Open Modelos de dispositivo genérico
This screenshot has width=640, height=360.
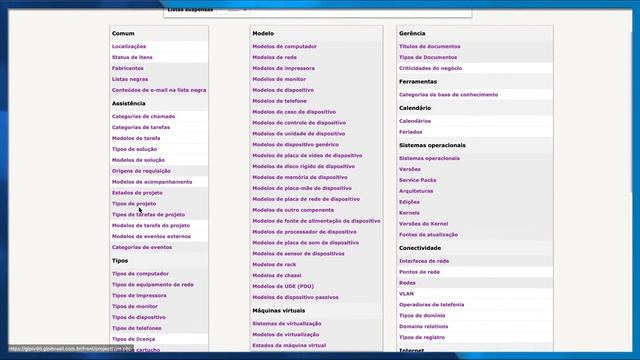point(295,144)
